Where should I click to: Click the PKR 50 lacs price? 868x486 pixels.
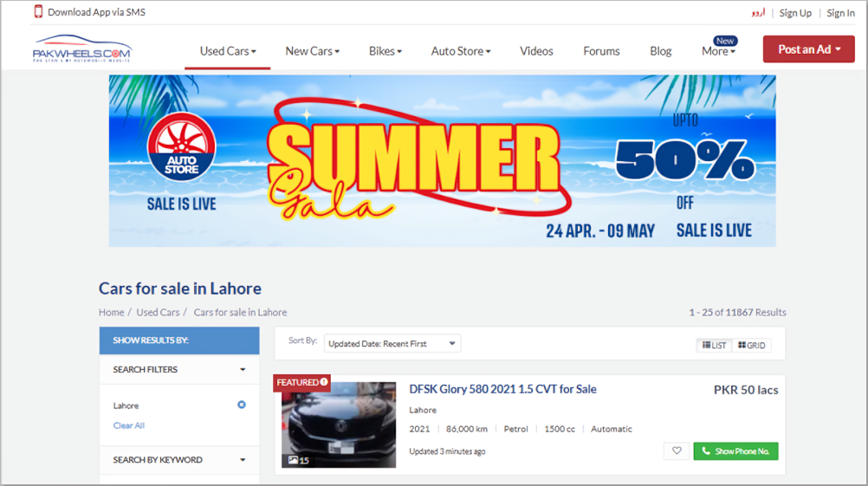(746, 390)
